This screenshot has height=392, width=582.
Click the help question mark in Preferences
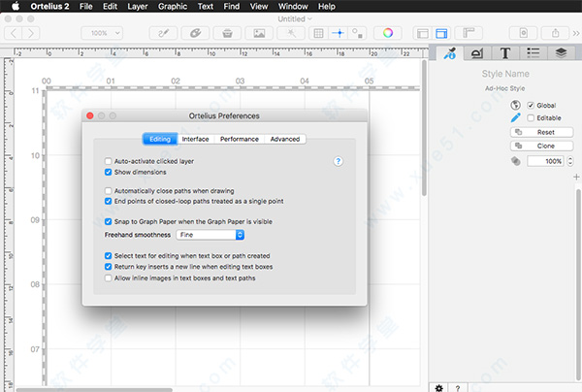point(338,161)
